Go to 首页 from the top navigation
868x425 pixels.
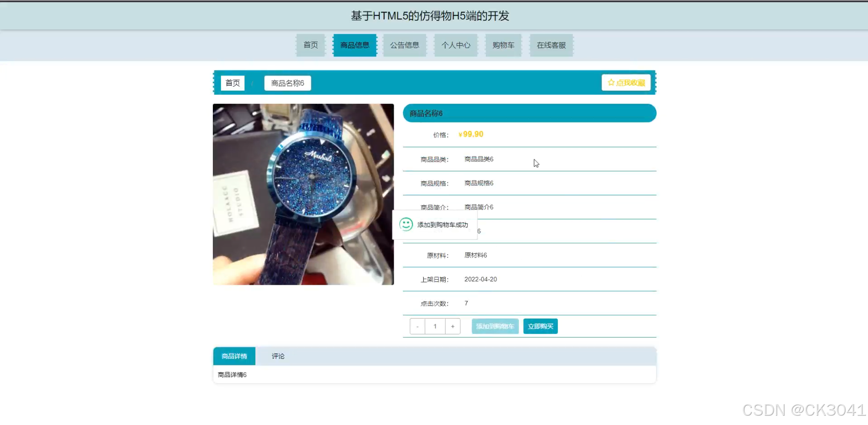pyautogui.click(x=310, y=45)
